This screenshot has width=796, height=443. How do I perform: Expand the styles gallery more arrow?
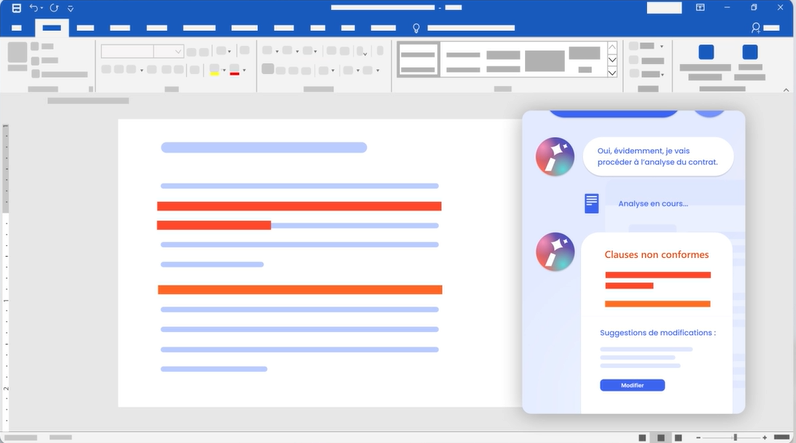point(612,73)
